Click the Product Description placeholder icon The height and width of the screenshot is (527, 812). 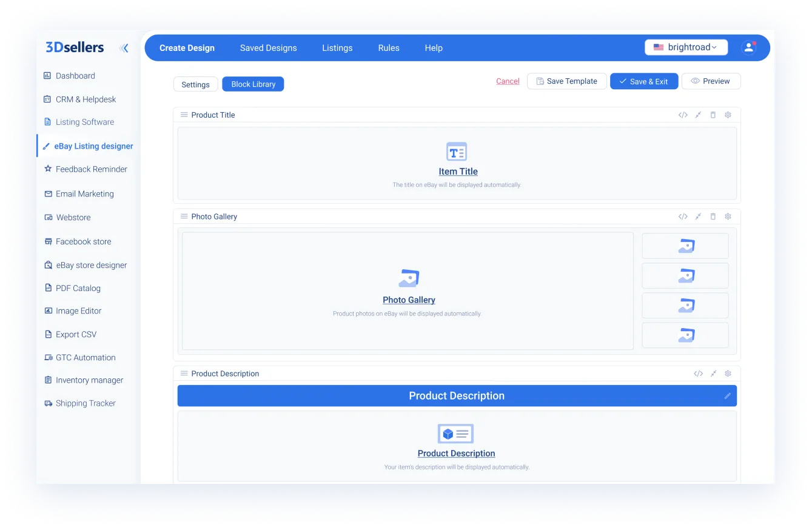(455, 434)
